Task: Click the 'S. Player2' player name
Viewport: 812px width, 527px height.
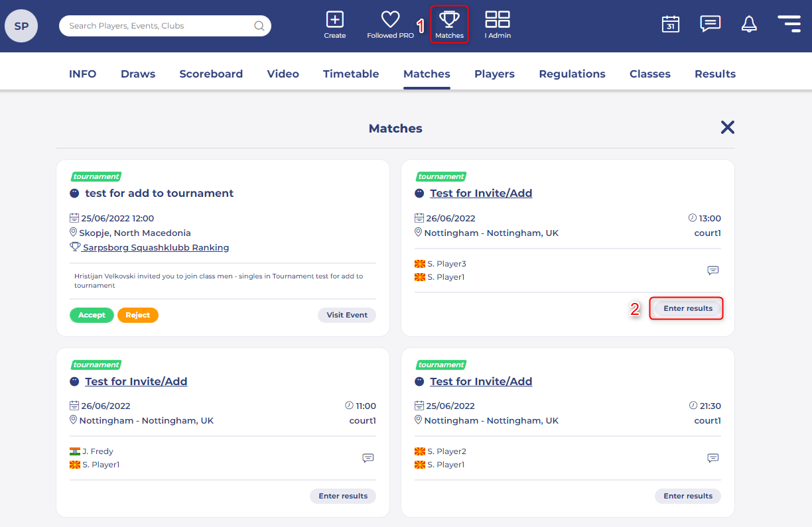Action: pos(446,451)
